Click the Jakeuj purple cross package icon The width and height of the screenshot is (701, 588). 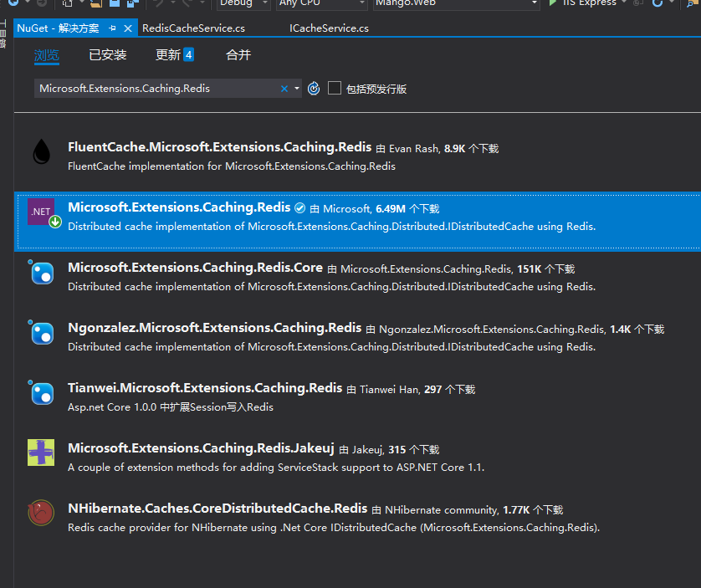(41, 453)
